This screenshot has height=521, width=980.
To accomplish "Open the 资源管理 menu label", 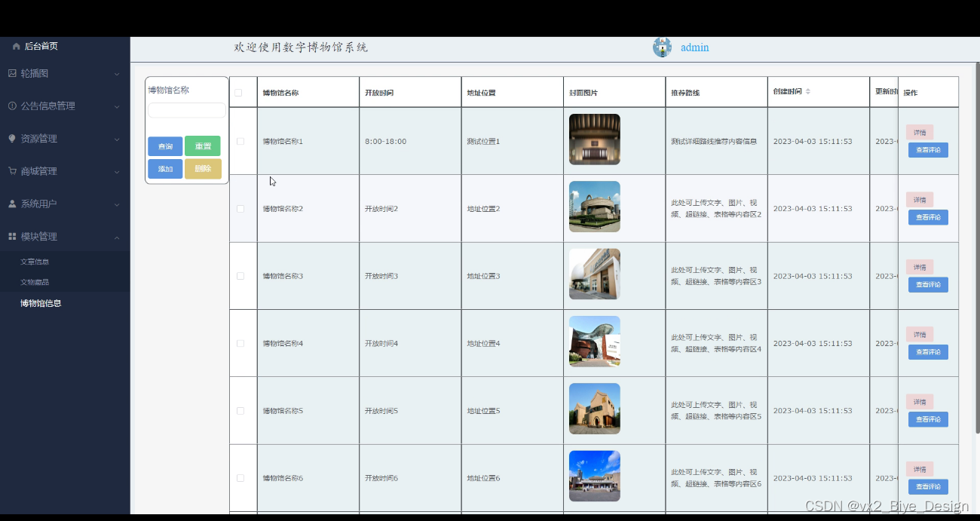I will tap(39, 139).
